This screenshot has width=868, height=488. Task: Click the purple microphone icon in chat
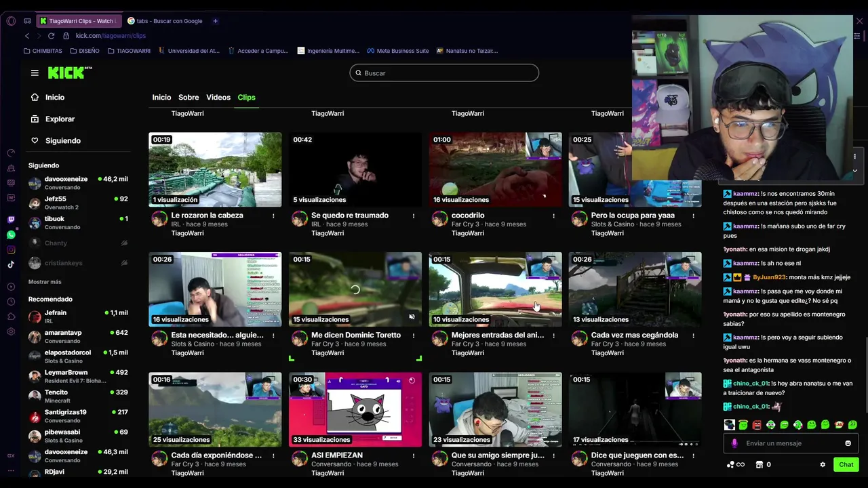[734, 443]
